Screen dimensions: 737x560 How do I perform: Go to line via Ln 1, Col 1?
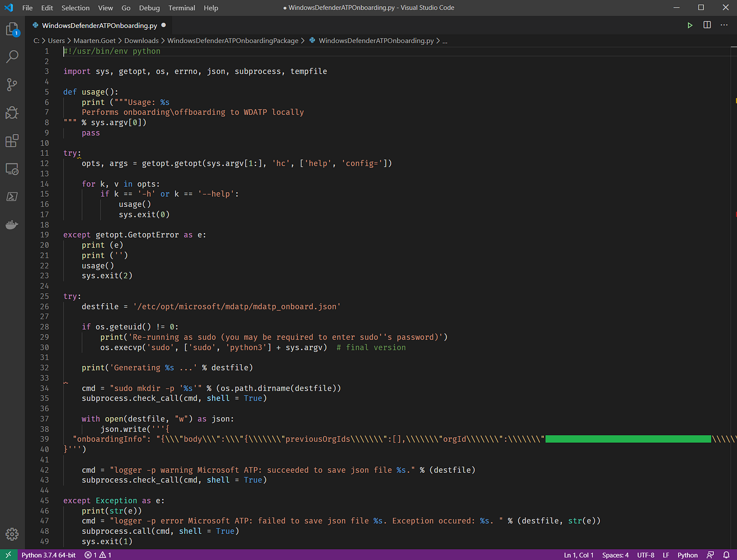pos(579,555)
